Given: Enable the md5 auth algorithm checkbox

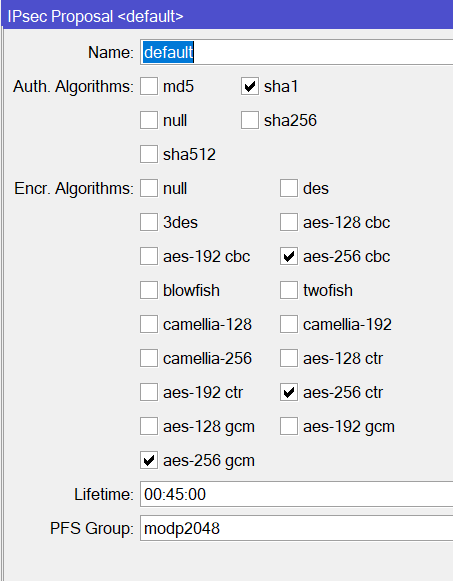Looking at the screenshot, I should coord(149,86).
